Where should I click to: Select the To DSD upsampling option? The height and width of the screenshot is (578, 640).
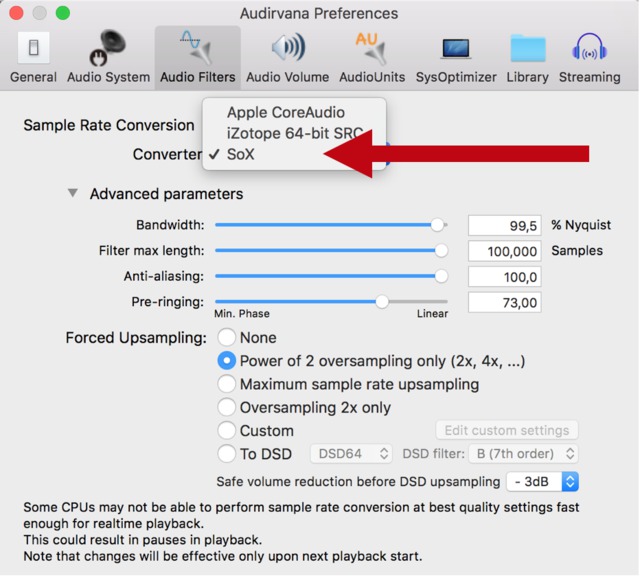click(227, 454)
